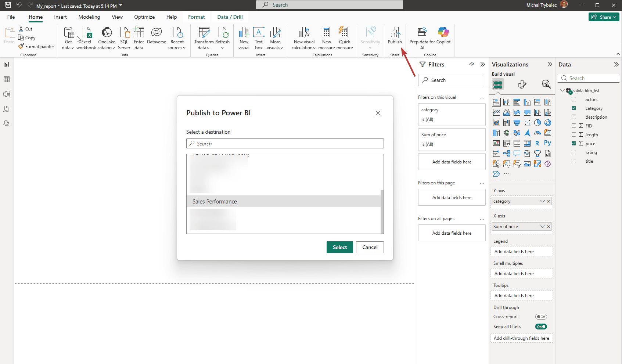Select the R script visual icon
The image size is (622, 364).
(537, 143)
